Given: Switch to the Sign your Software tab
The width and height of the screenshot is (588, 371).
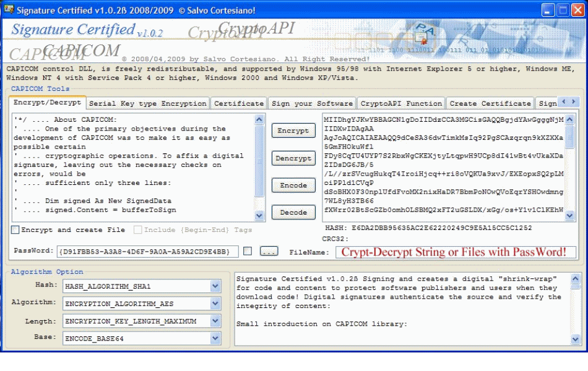Looking at the screenshot, I should pos(312,103).
